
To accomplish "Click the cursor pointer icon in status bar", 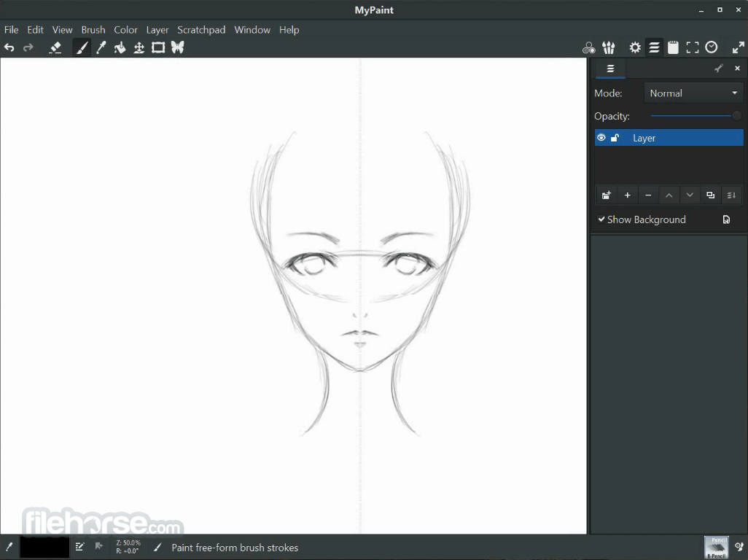I will click(98, 546).
